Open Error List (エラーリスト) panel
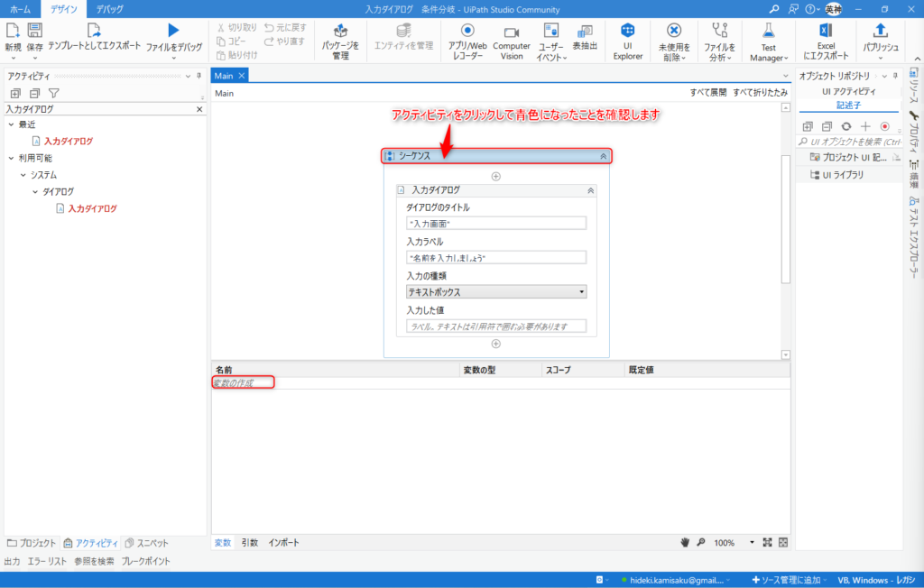Screen dimensions: 924x588 pyautogui.click(x=47, y=561)
